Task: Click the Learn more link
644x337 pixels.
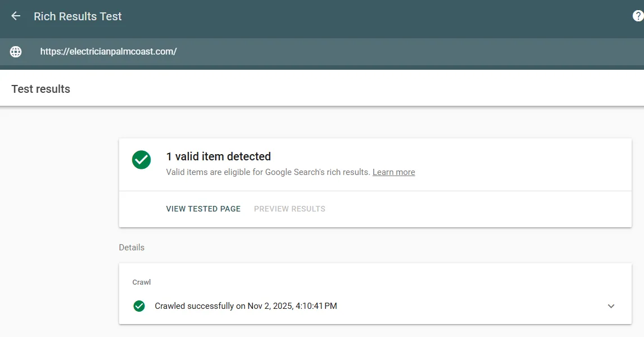Action: click(393, 172)
